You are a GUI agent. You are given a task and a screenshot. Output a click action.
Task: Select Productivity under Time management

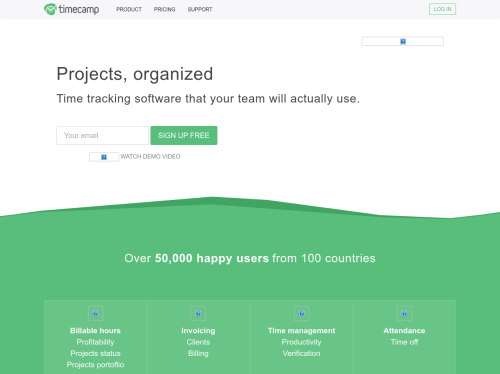pyautogui.click(x=302, y=342)
